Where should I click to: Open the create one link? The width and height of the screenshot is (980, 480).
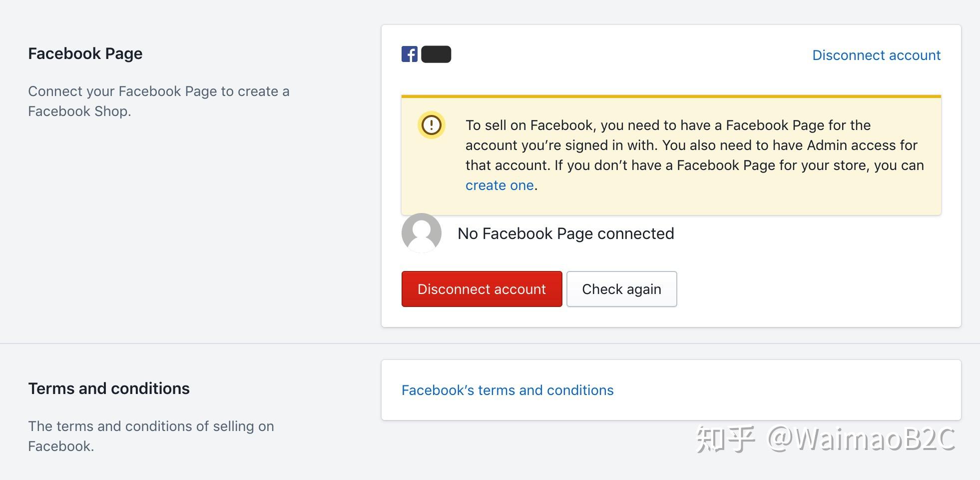(499, 185)
